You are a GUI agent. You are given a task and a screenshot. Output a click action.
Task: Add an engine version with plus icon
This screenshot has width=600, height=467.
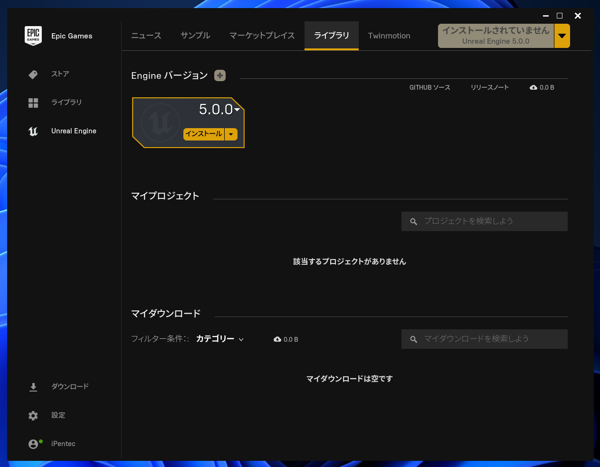click(220, 75)
